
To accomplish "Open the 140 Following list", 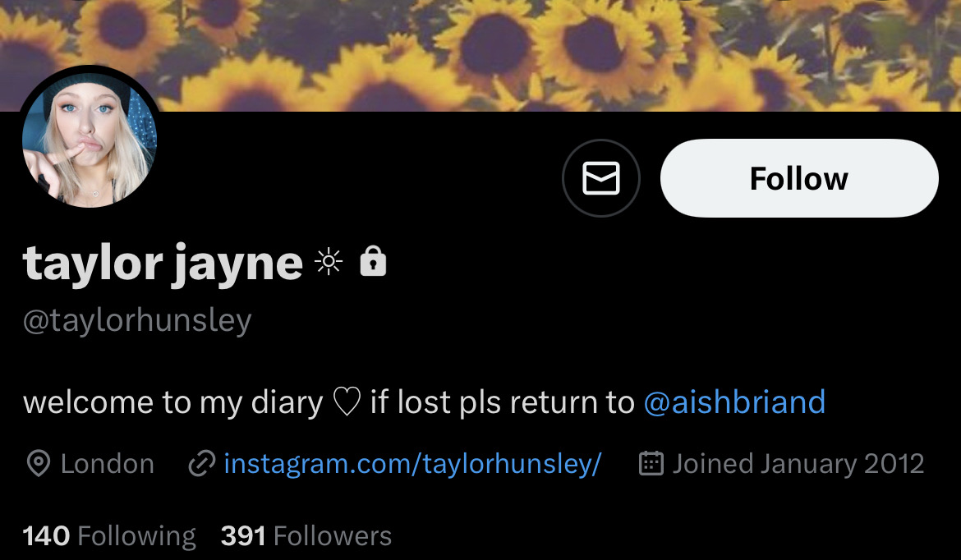I will point(109,536).
